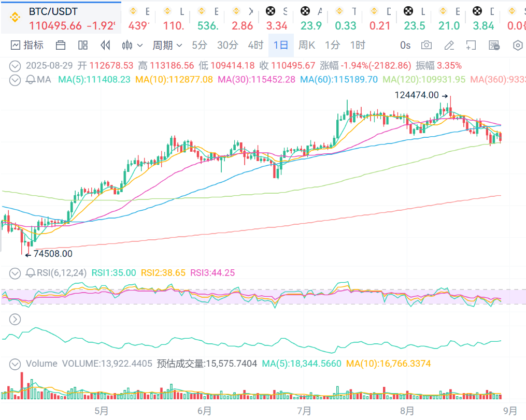This screenshot has width=526, height=420.
Task: Click the 强 keyboard-style toolbar icon
Action: (494, 45)
